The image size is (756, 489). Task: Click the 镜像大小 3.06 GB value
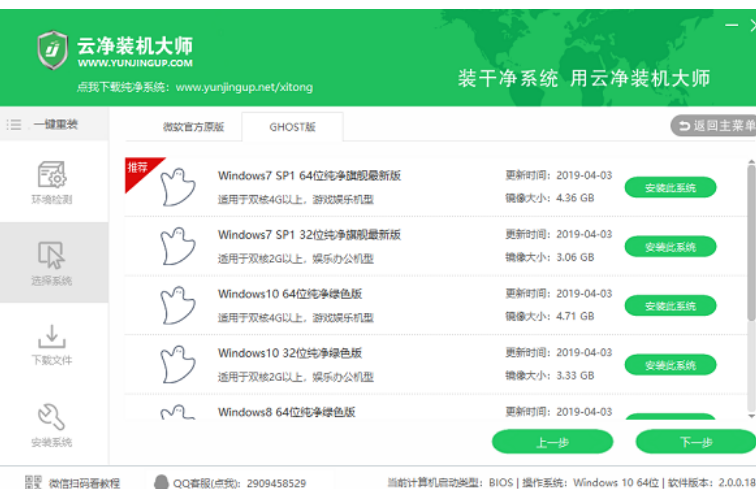click(x=575, y=257)
